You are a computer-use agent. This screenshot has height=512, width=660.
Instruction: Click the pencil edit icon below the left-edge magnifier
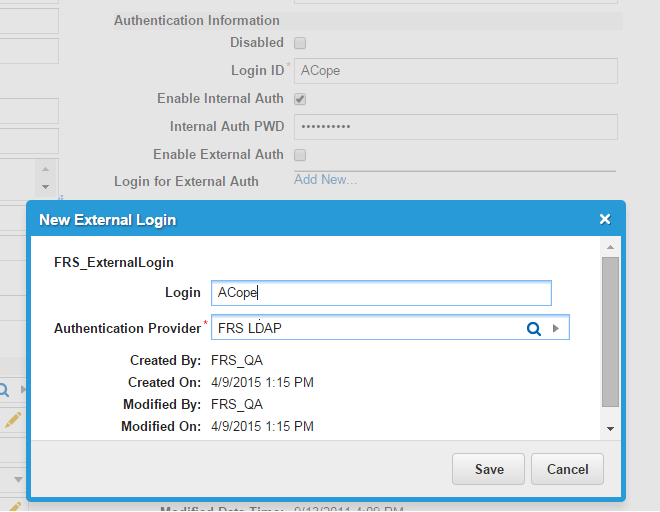pos(12,420)
